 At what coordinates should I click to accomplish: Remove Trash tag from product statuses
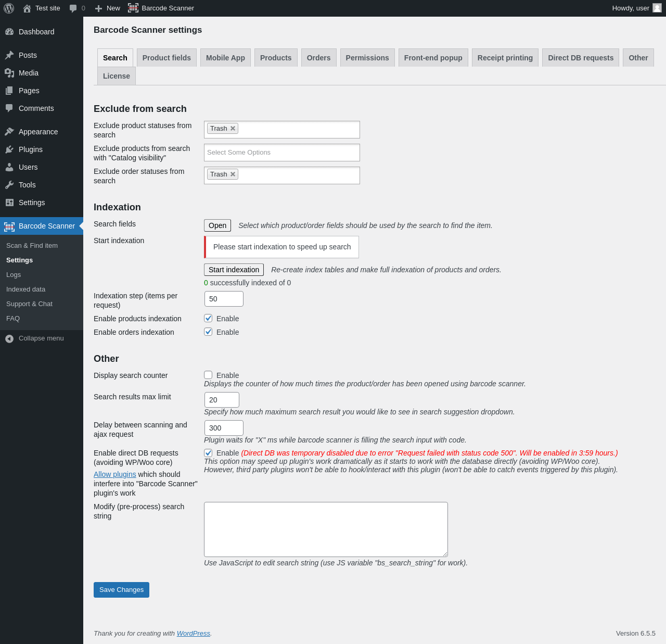(233, 129)
